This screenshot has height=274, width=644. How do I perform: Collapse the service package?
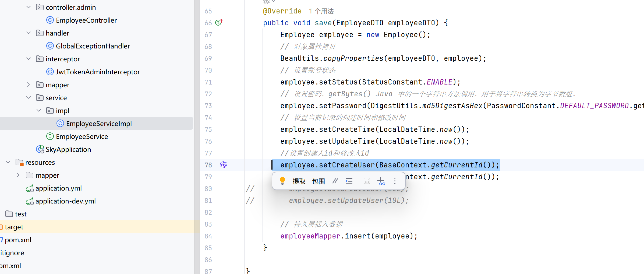(x=29, y=98)
